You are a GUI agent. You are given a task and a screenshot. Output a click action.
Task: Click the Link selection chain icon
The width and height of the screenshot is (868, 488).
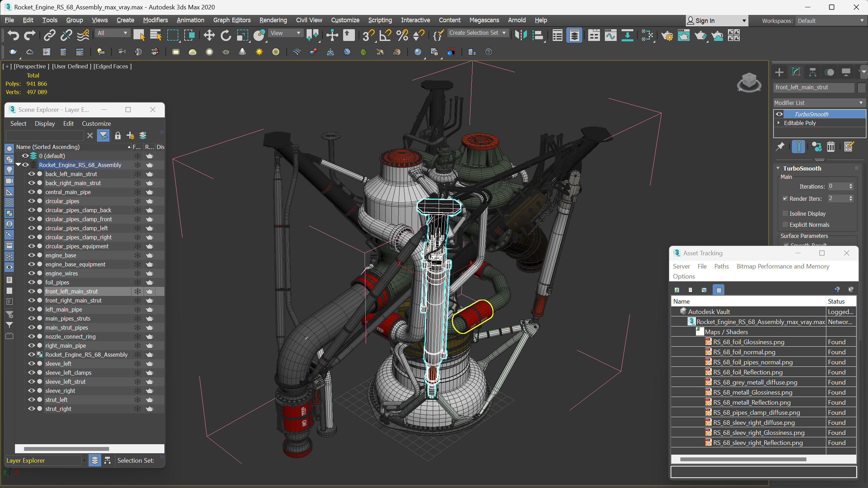[x=50, y=35]
